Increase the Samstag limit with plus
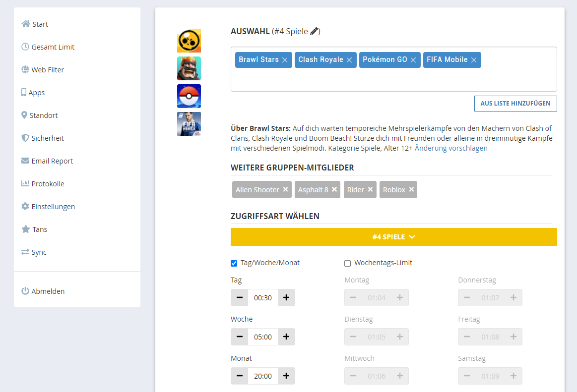The height and width of the screenshot is (392, 577). 513,376
